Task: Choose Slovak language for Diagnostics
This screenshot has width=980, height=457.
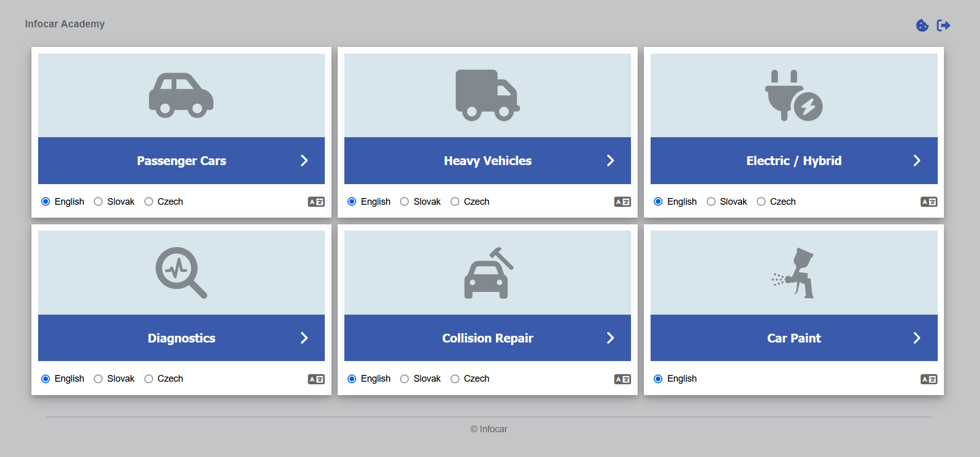Action: pyautogui.click(x=98, y=379)
